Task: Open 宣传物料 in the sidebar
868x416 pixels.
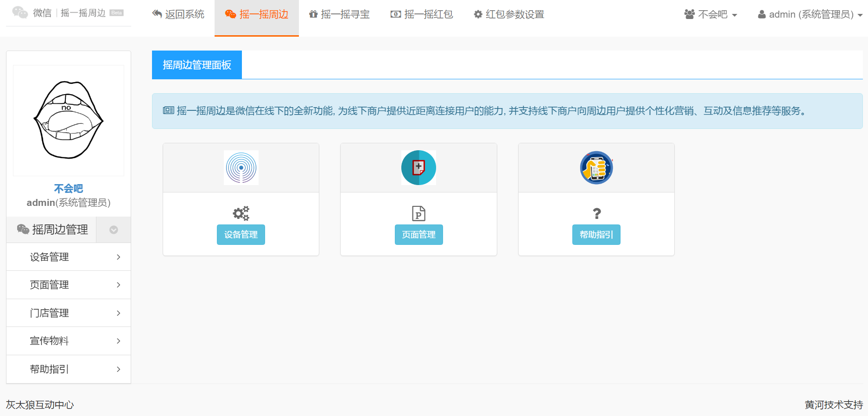Action: pyautogui.click(x=69, y=341)
